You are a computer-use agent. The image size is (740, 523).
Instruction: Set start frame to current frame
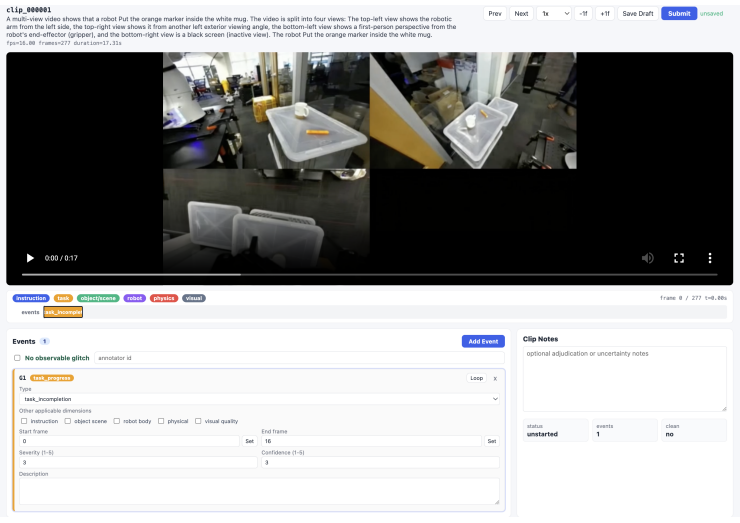(x=250, y=441)
